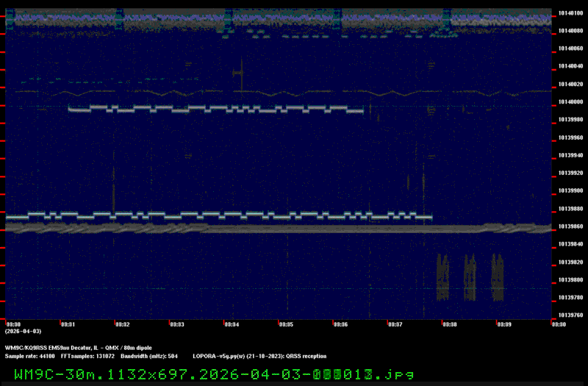Image resolution: width=588 pixels, height=386 pixels.
Task: Select the Bandwidth (mHz): 504 text
Action: (x=149, y=357)
